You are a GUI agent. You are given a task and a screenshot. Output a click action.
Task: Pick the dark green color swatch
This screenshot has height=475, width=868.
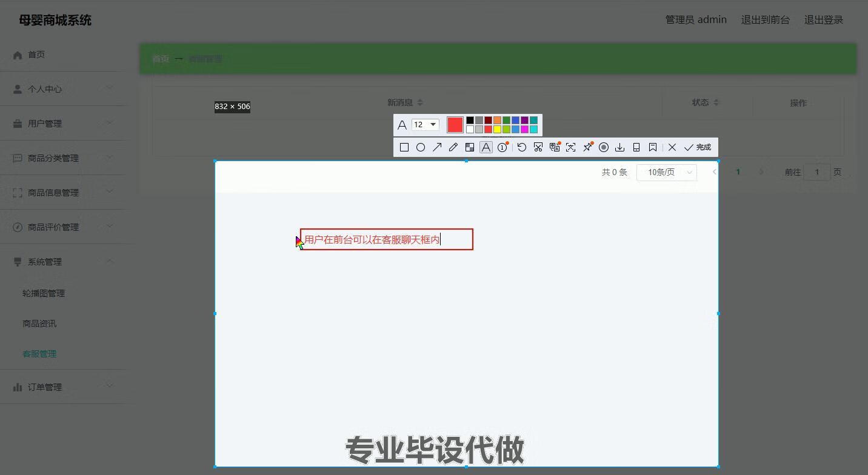pos(506,120)
